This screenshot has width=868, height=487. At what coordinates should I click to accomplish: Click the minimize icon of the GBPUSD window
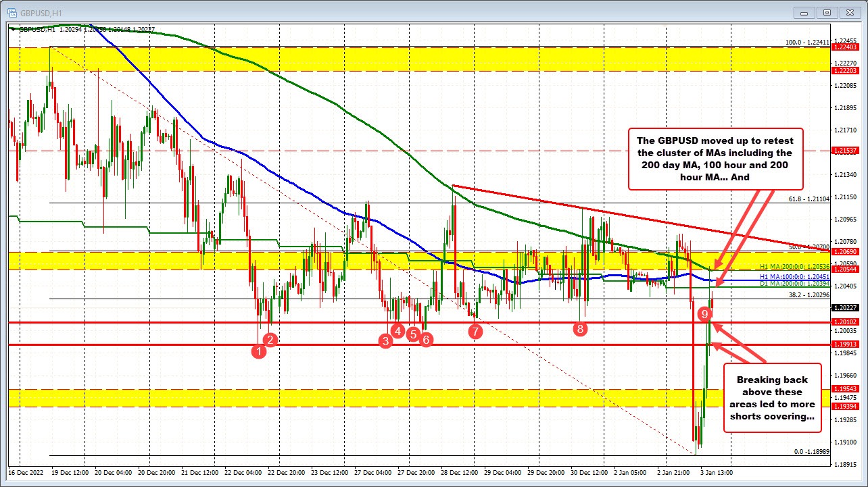(x=803, y=12)
